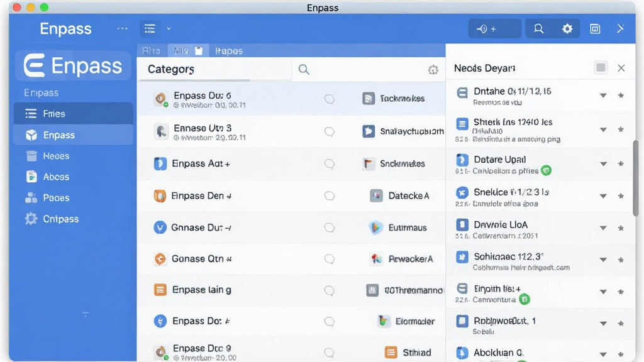Toggle the circle for Enpase Dcc 9 row
Screen dimensions: 644x362
pyautogui.click(x=330, y=352)
